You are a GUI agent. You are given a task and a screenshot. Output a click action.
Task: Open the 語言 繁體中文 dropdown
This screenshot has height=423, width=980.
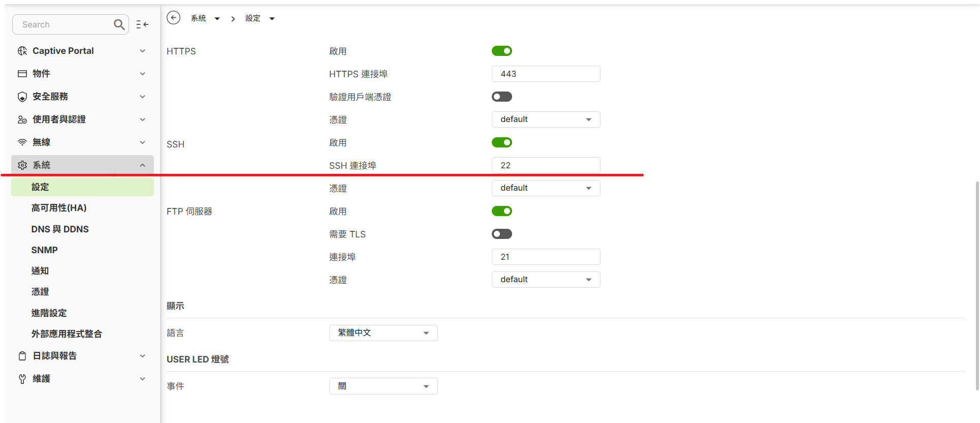coord(384,333)
